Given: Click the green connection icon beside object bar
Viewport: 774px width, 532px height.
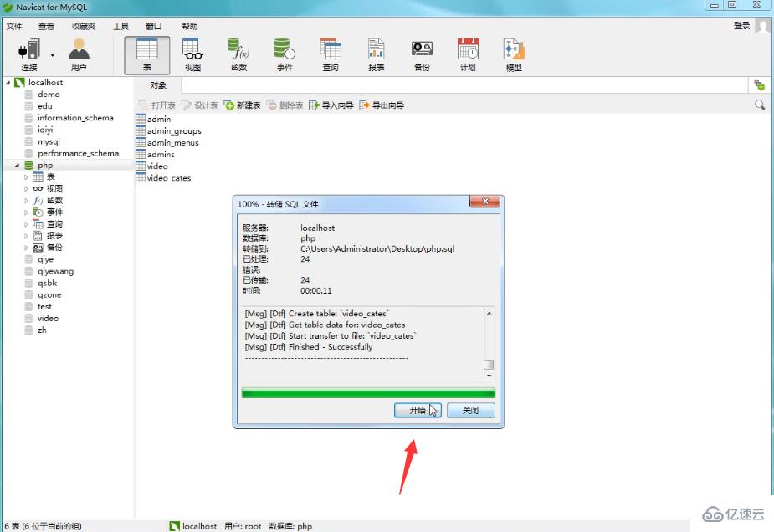Looking at the screenshot, I should [758, 84].
